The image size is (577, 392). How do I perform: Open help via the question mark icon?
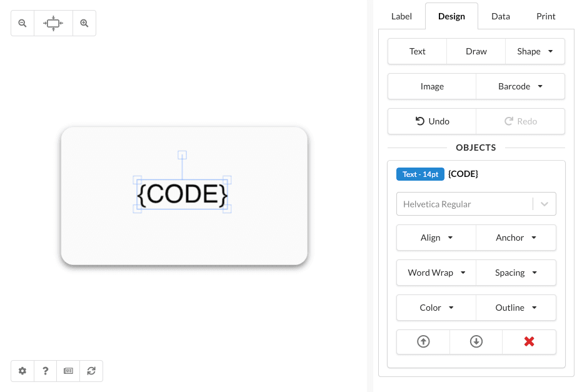45,371
